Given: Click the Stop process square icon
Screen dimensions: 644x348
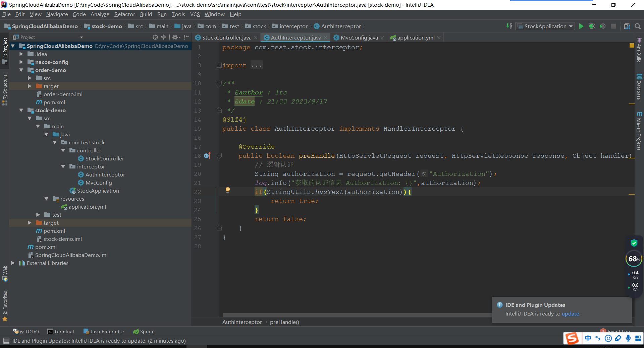Looking at the screenshot, I should point(613,26).
